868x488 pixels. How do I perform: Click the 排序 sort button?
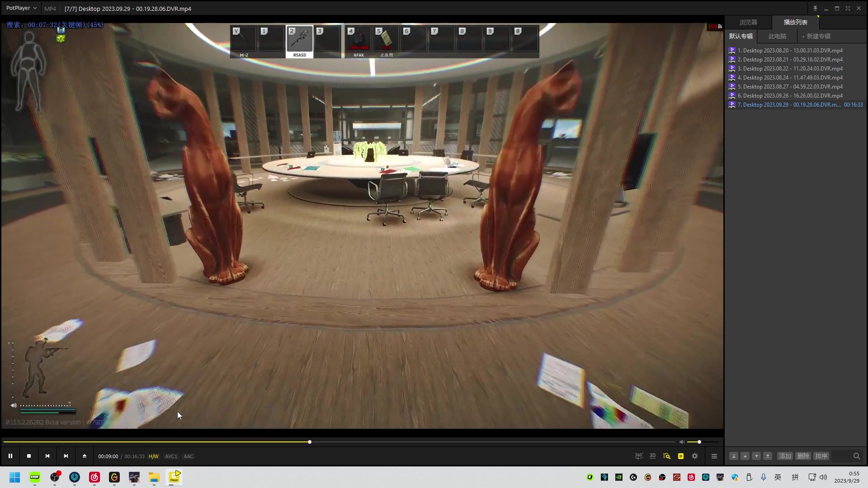pos(821,456)
